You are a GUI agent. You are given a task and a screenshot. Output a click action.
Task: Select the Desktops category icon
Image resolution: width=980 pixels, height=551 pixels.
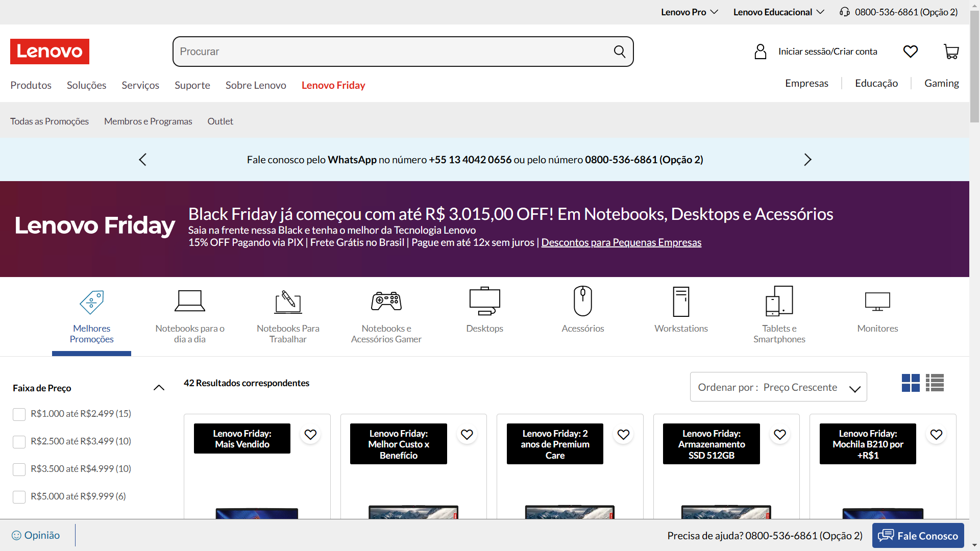[x=484, y=301]
